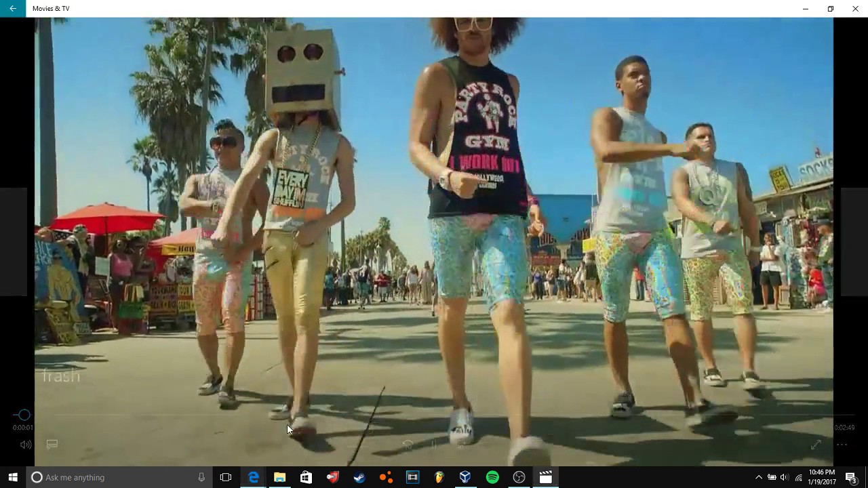Open the battery power status icon
This screenshot has width=868, height=488.
coord(772,477)
